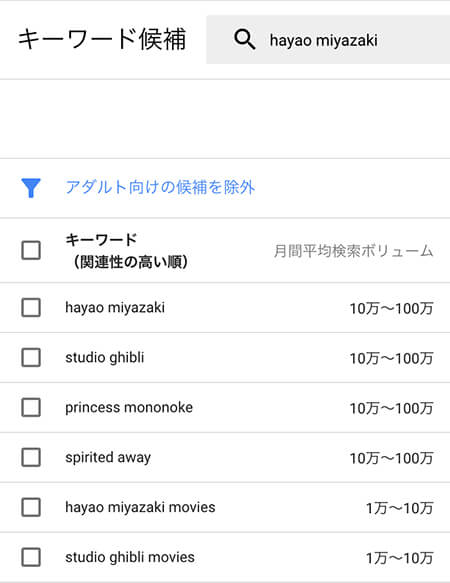
Task: Check hayao miyazaki movies row checkbox
Action: pyautogui.click(x=31, y=507)
